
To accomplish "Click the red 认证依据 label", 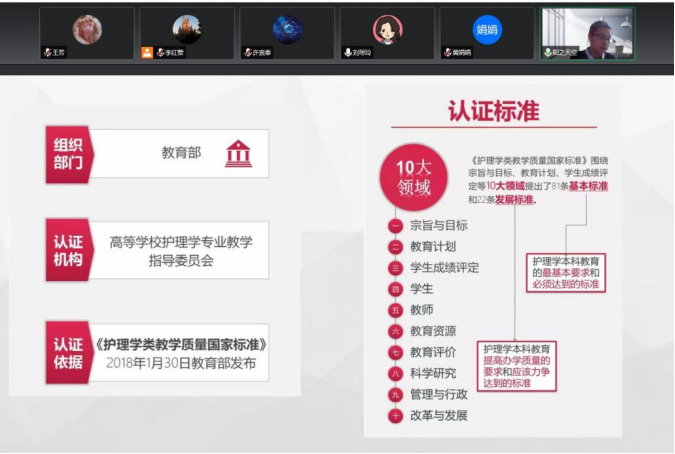I will click(68, 353).
